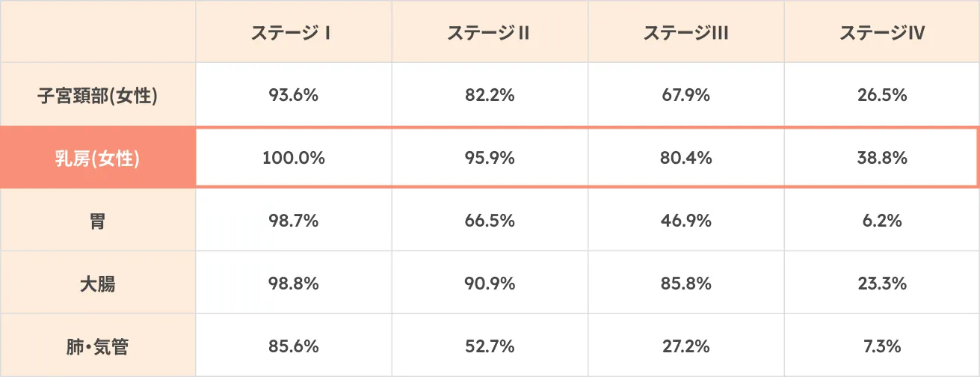Select the 大腸 row label

[x=97, y=284]
